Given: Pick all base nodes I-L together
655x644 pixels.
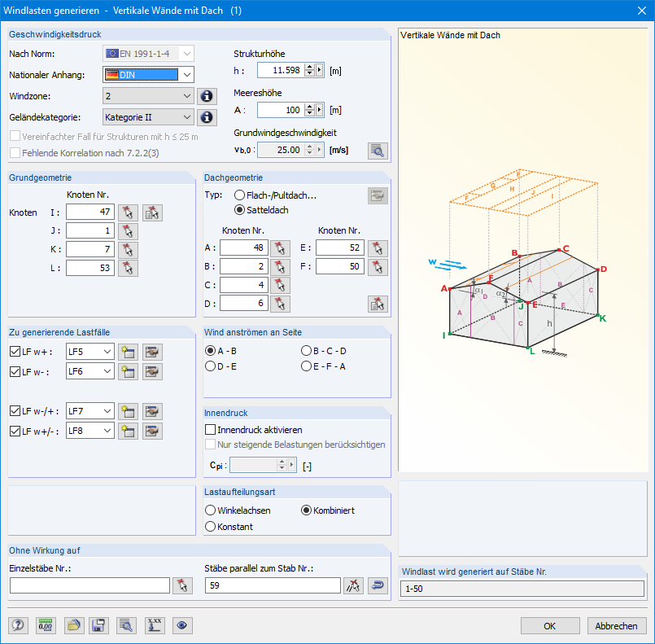Looking at the screenshot, I should [x=152, y=212].
